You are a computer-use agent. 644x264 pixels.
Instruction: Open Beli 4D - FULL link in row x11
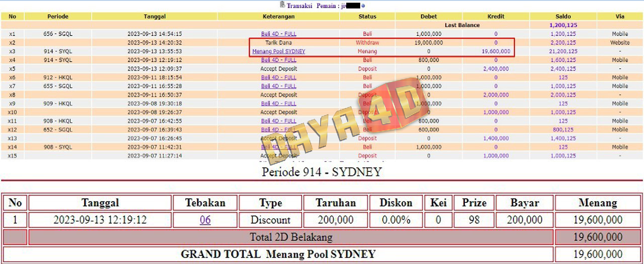(278, 121)
